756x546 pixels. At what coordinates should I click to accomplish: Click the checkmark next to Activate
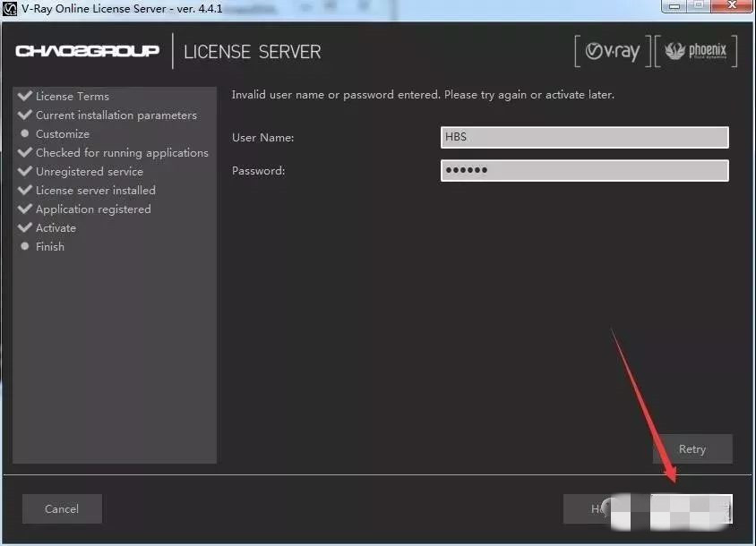coord(24,227)
